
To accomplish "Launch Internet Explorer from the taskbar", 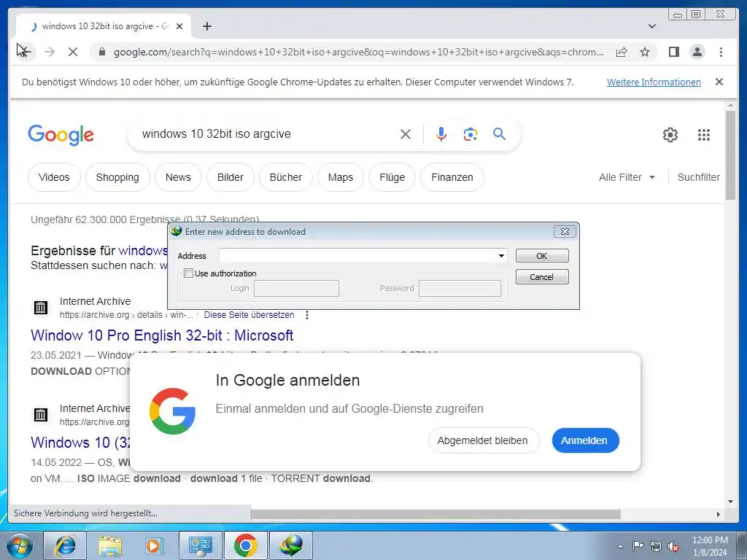I will click(65, 545).
